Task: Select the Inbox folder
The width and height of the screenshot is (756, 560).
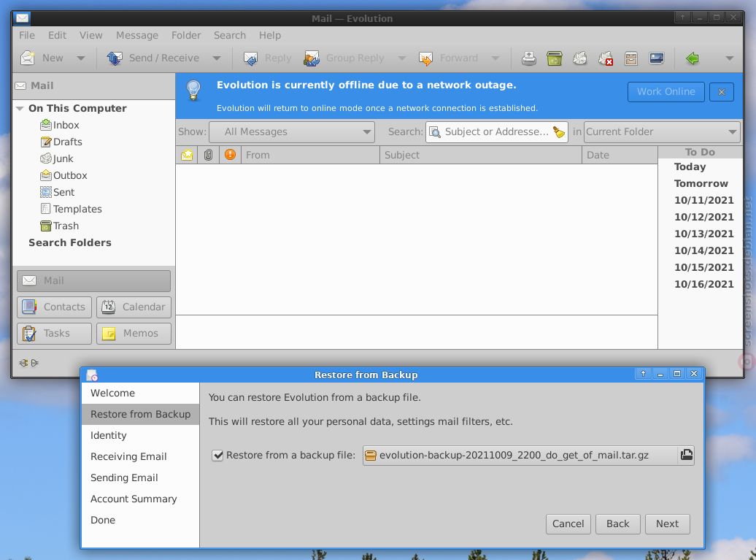Action: click(x=60, y=125)
